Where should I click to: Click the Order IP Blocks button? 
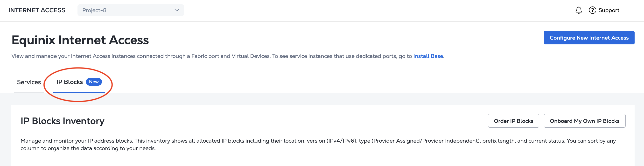pyautogui.click(x=513, y=121)
